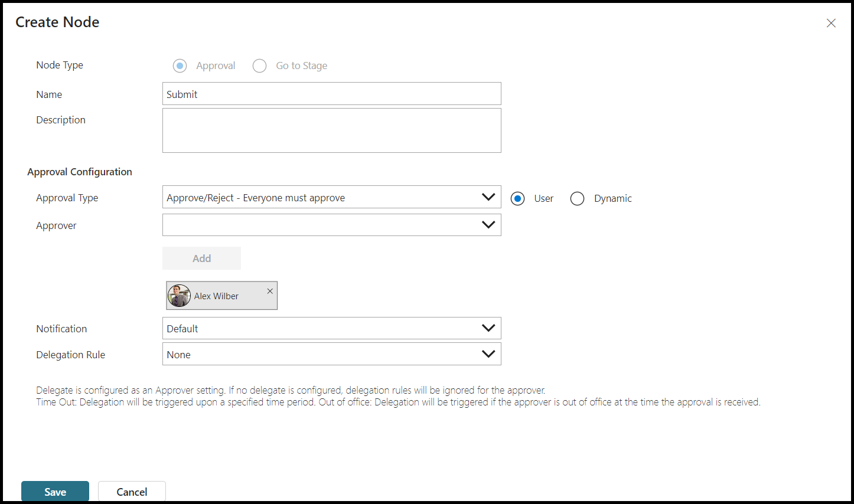
Task: Click the Save button
Action: pyautogui.click(x=55, y=492)
